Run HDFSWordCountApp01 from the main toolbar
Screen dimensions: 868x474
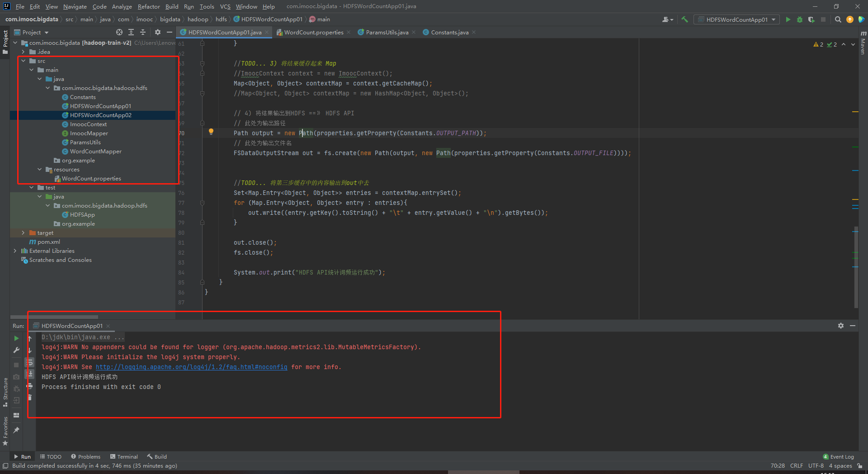coord(788,19)
